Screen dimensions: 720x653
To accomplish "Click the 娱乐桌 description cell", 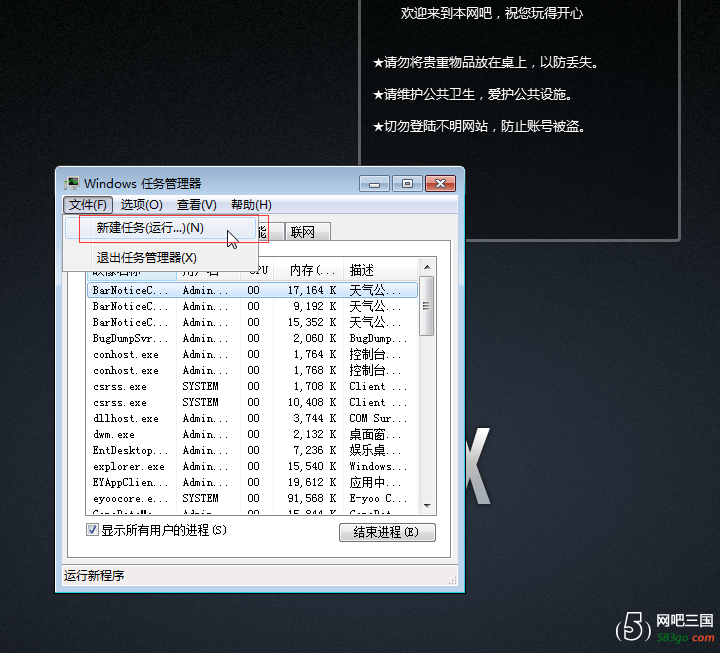I will click(375, 450).
